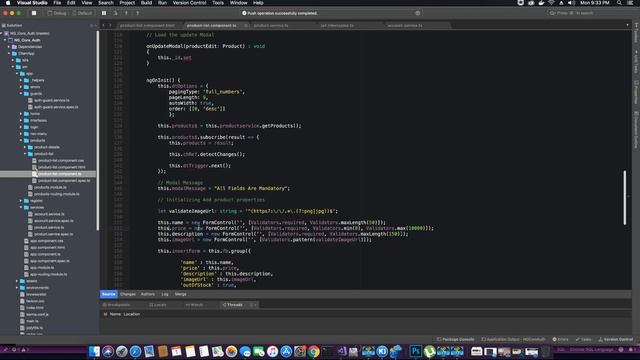The height and width of the screenshot is (360, 640).
Task: Click the Solution pad header icon
Action: coord(4,25)
